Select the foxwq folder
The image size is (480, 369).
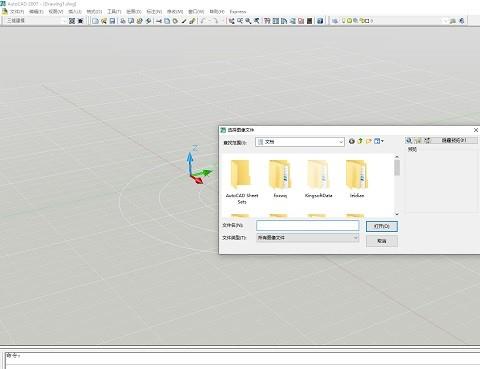pyautogui.click(x=280, y=179)
